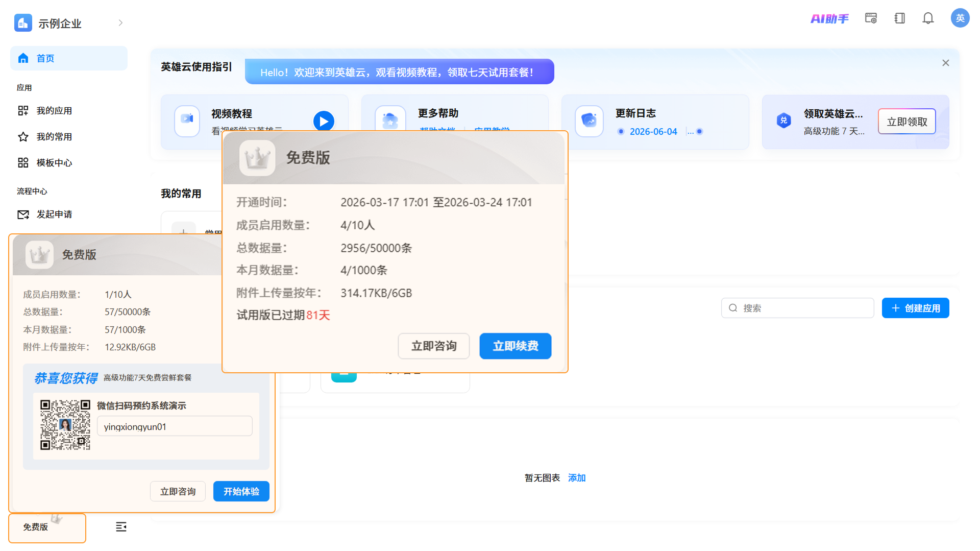Close the 英雄云使用指引 banner
Screen dimensions: 980x551
(x=945, y=63)
